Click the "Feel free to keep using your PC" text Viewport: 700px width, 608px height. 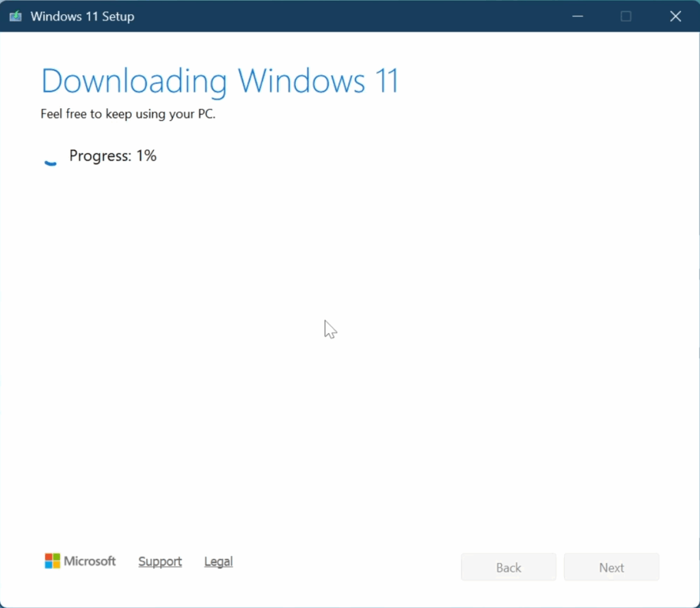pos(128,114)
